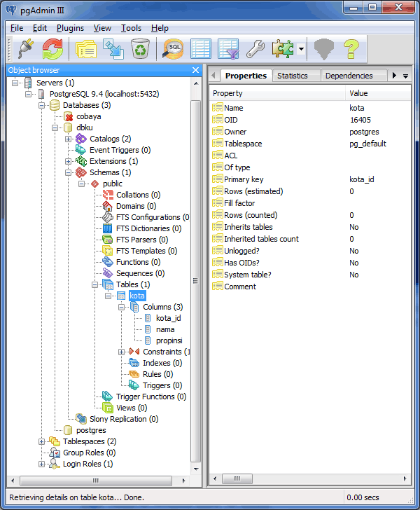Switch to the Statistics tab
420x510 pixels.
click(292, 76)
